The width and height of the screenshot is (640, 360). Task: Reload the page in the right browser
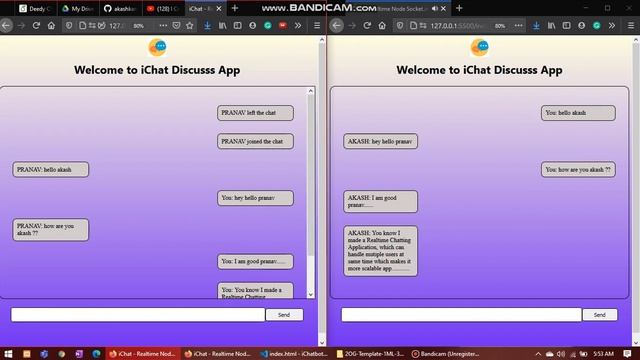tap(367, 26)
